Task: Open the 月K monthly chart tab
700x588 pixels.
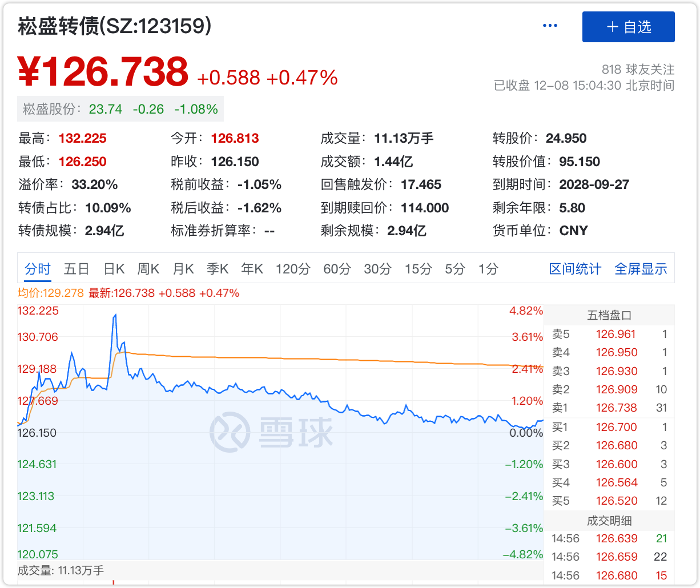Action: pos(184,269)
